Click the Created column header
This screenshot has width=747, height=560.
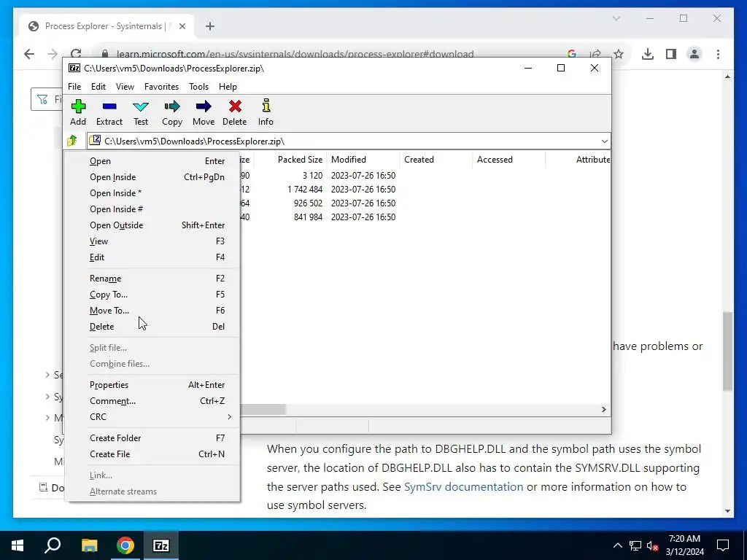(x=436, y=160)
